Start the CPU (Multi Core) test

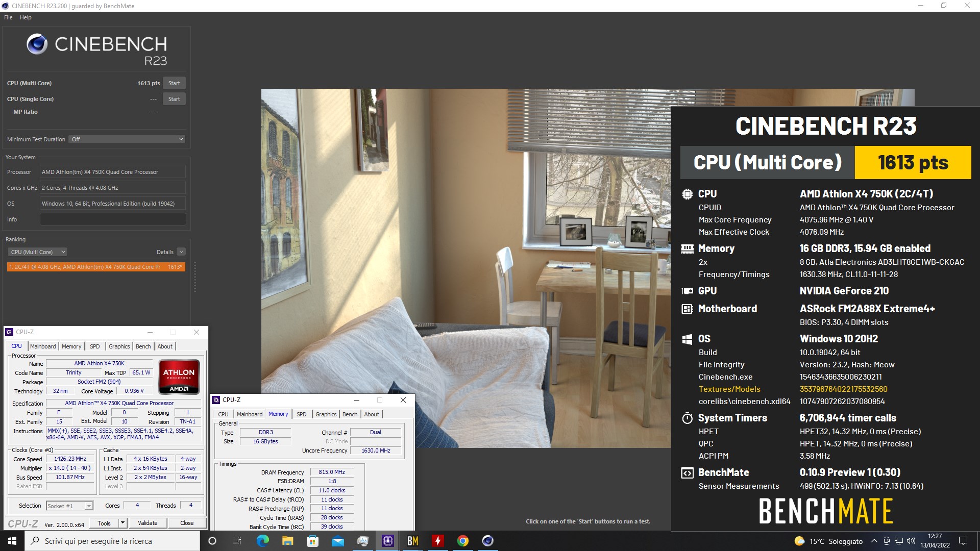(174, 83)
